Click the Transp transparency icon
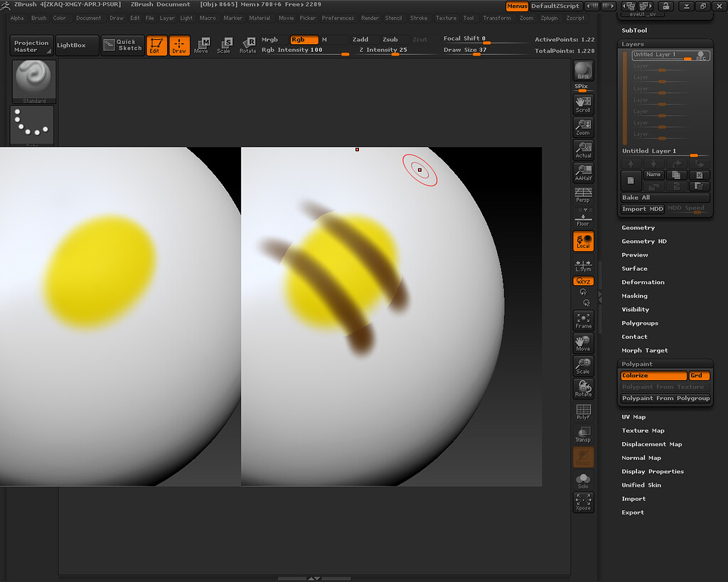 point(583,433)
